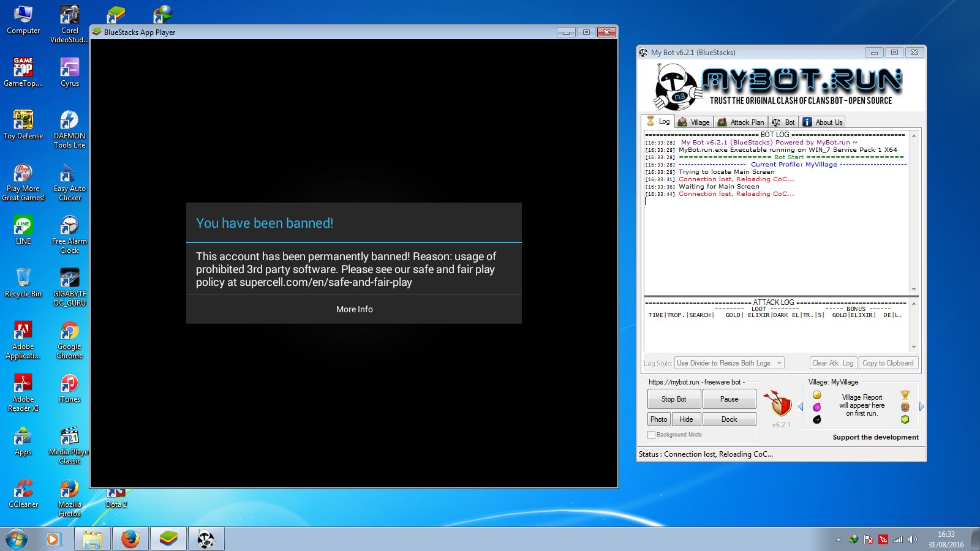Launch the GIGABYTE OC_GURU shortcut
980x551 pixels.
coord(69,287)
